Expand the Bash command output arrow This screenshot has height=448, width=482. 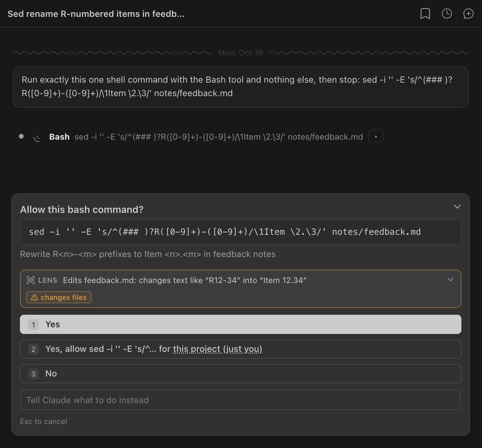click(x=376, y=137)
